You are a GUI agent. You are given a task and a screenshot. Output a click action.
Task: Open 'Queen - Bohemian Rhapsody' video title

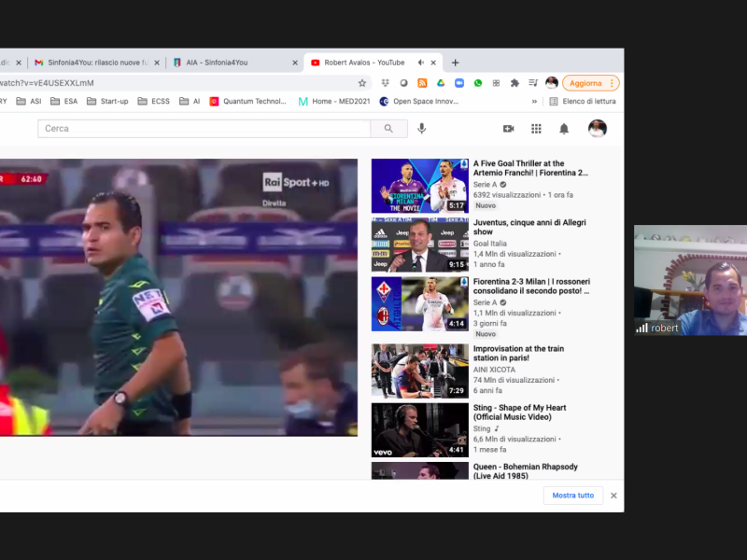[525, 471]
